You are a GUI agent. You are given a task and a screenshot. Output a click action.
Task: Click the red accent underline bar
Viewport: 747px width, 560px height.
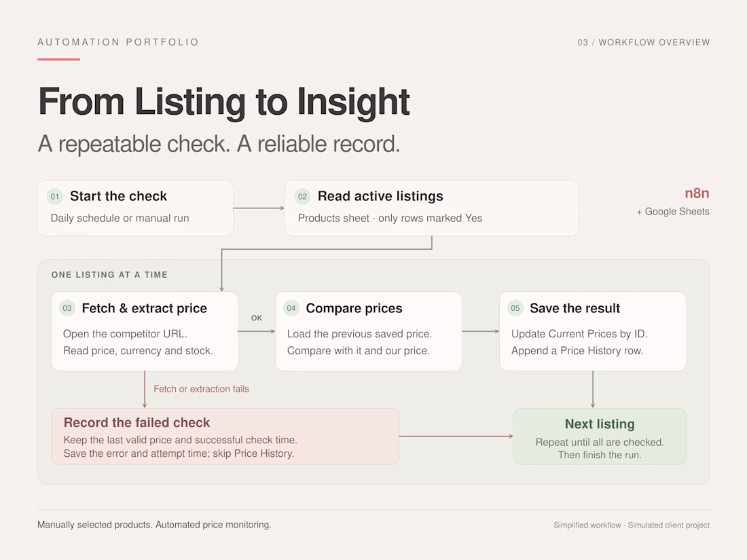[58, 60]
